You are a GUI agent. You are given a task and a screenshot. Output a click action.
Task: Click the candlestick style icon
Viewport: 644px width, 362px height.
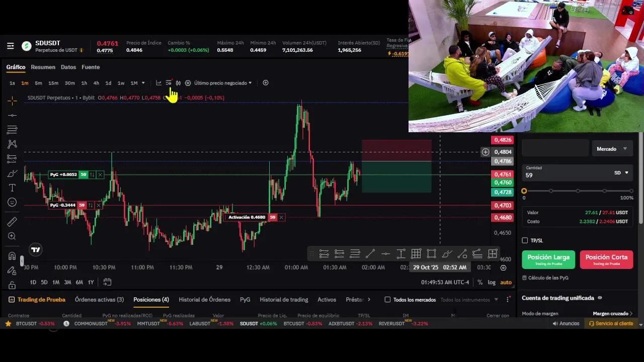(178, 83)
